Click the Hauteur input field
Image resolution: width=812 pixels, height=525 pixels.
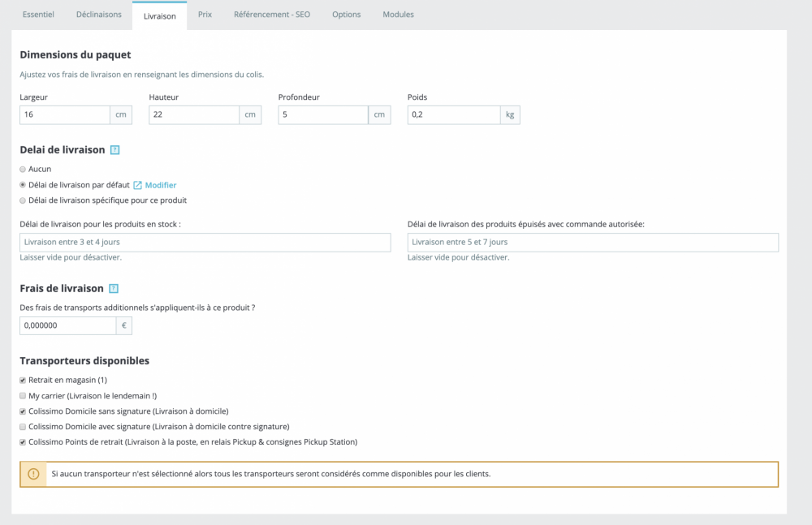[x=194, y=115]
